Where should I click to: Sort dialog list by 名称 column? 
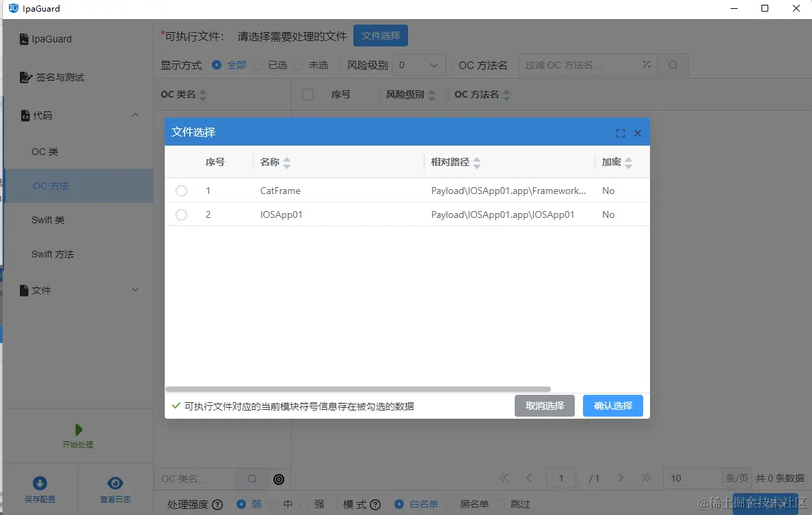(286, 163)
